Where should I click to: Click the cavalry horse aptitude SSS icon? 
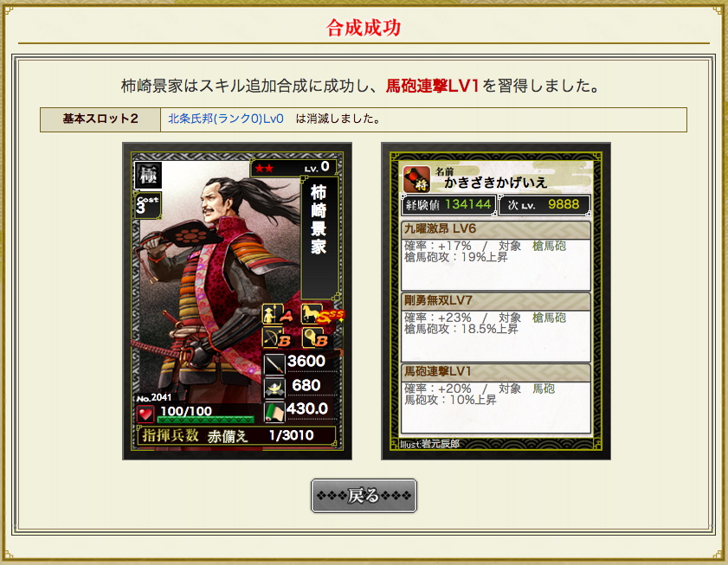pos(323,314)
